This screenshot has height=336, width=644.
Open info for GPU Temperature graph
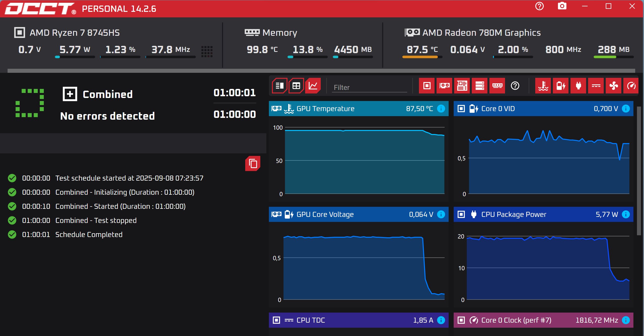[441, 109]
